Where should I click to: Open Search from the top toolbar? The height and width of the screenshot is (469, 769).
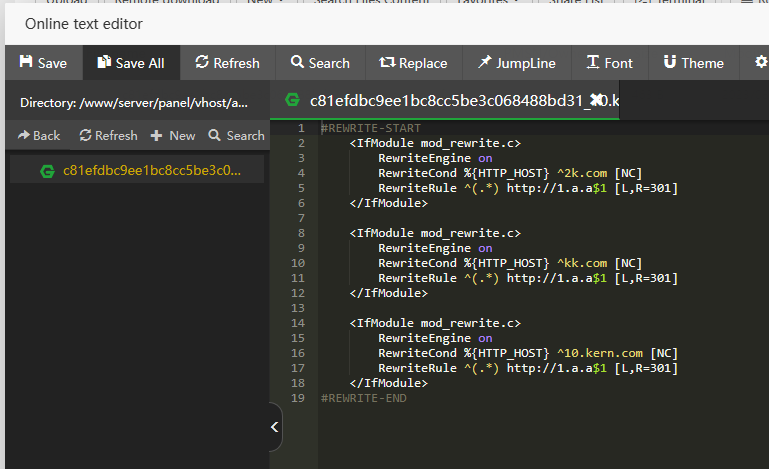tap(320, 63)
